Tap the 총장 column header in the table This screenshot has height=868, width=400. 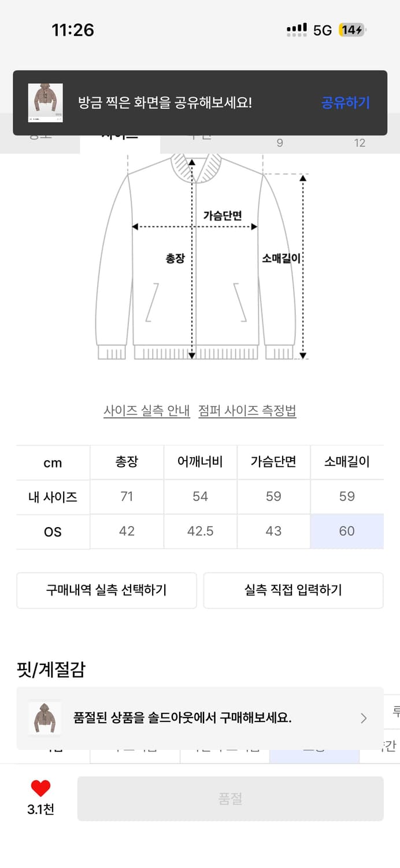[127, 462]
